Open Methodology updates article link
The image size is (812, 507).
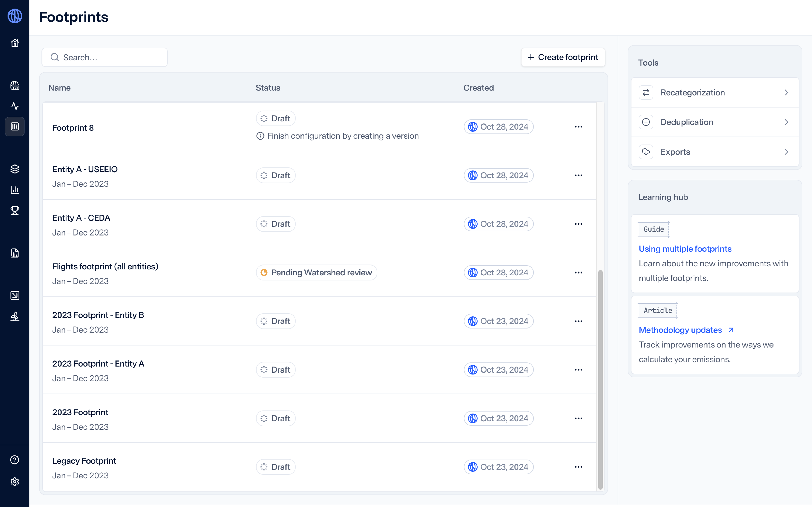(x=680, y=330)
